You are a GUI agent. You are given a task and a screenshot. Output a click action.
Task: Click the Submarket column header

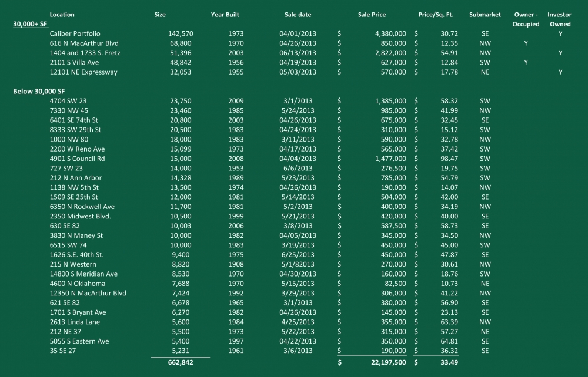pyautogui.click(x=485, y=15)
